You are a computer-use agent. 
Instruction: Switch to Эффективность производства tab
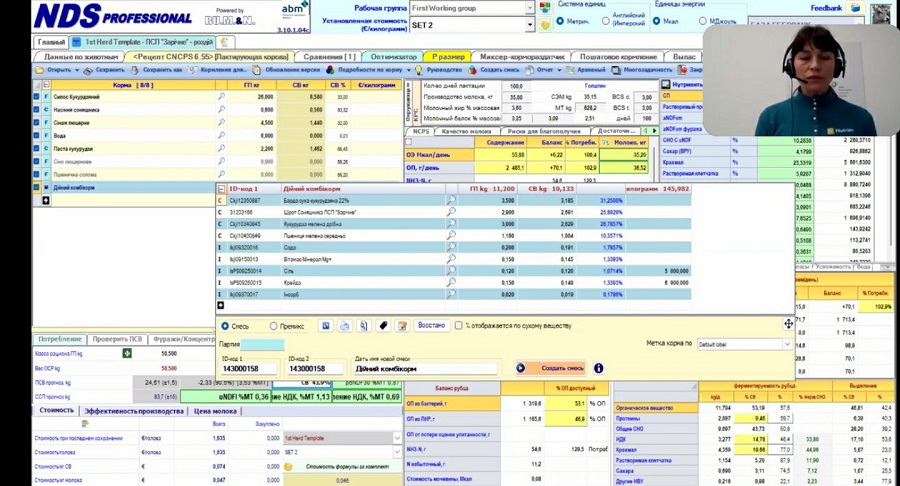tap(134, 411)
